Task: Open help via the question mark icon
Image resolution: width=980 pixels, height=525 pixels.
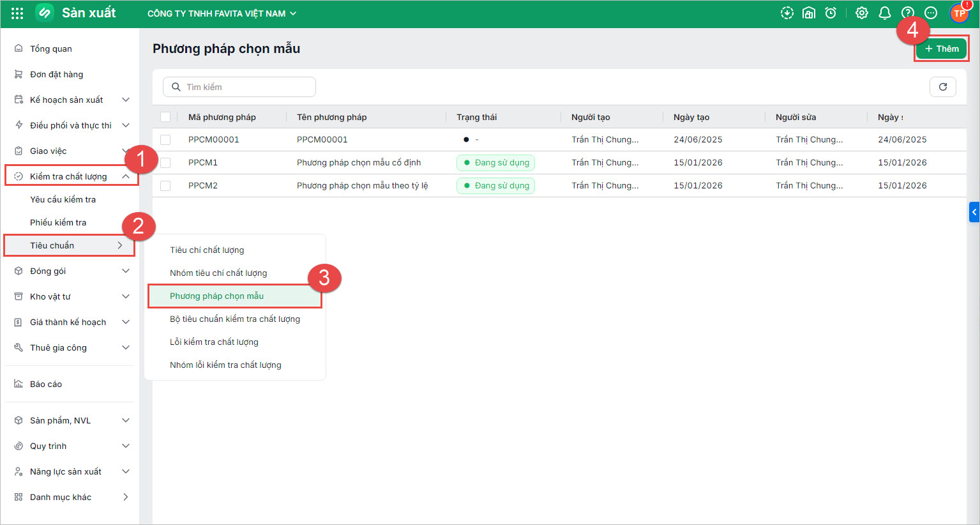Action: point(907,13)
